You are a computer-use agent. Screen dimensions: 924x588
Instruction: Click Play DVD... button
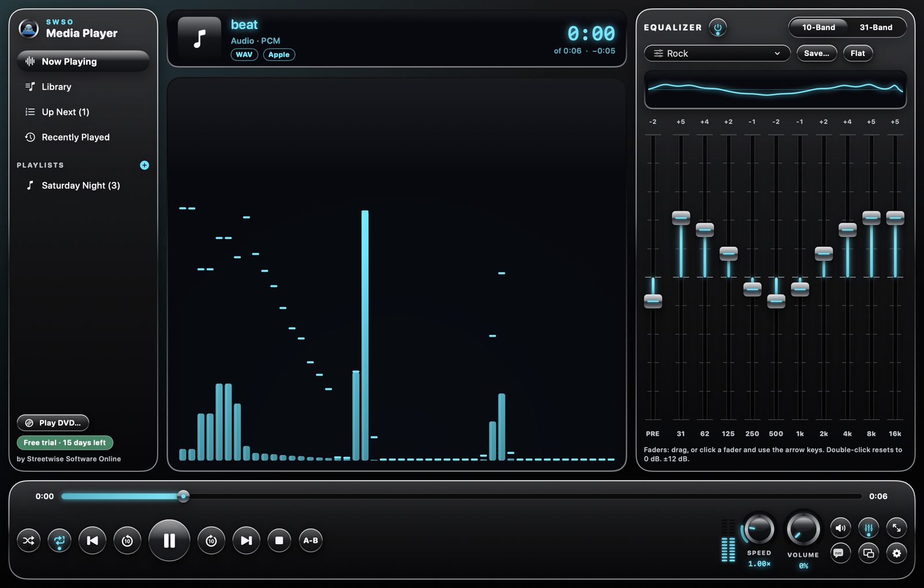point(53,423)
